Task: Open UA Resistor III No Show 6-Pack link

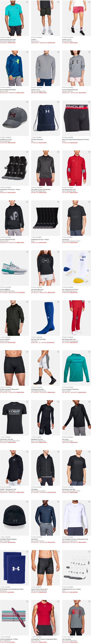Action: pyautogui.click(x=10, y=190)
